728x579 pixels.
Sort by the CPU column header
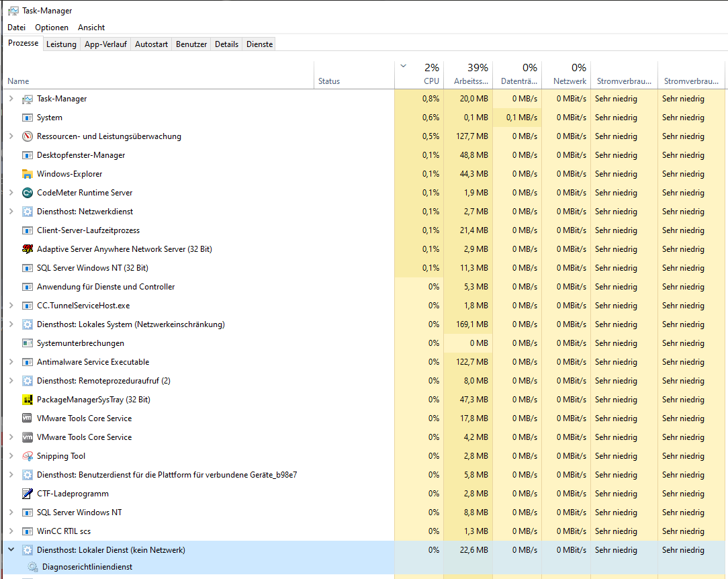419,75
